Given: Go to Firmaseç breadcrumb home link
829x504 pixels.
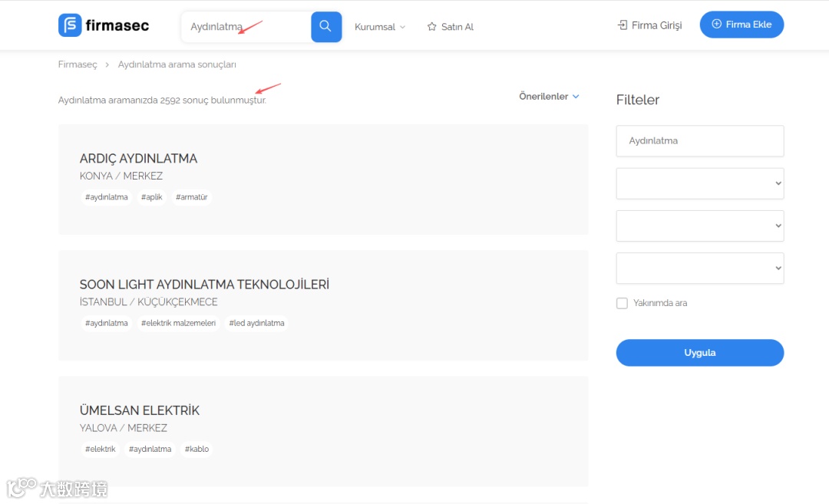Looking at the screenshot, I should [78, 64].
